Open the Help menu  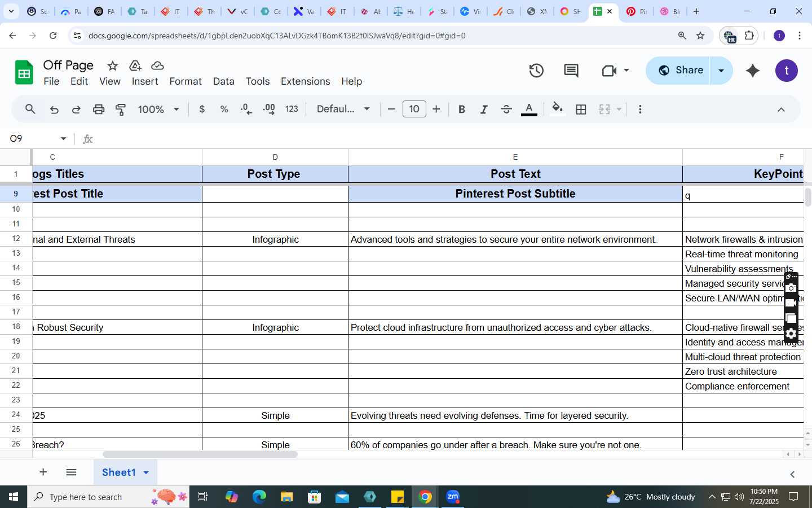351,81
